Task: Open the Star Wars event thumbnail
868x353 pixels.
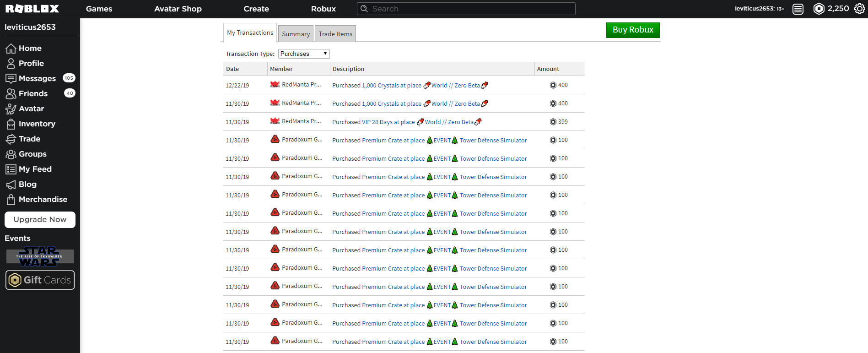Action: [40, 256]
